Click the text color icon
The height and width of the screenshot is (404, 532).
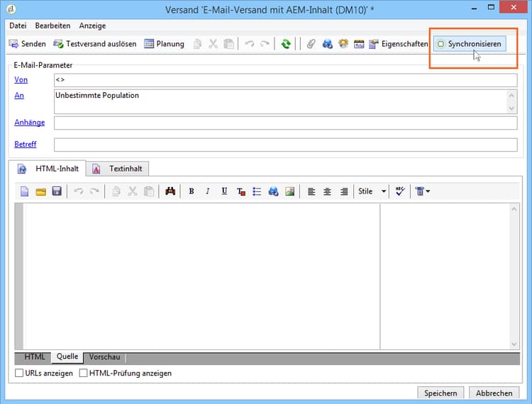(241, 192)
